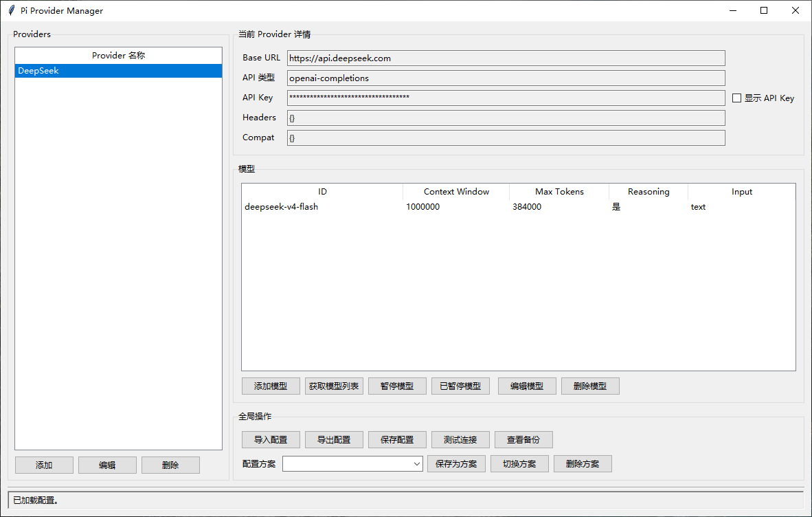Screen dimensions: 812x517
Task: Click the 删除 provider button
Action: (x=170, y=465)
